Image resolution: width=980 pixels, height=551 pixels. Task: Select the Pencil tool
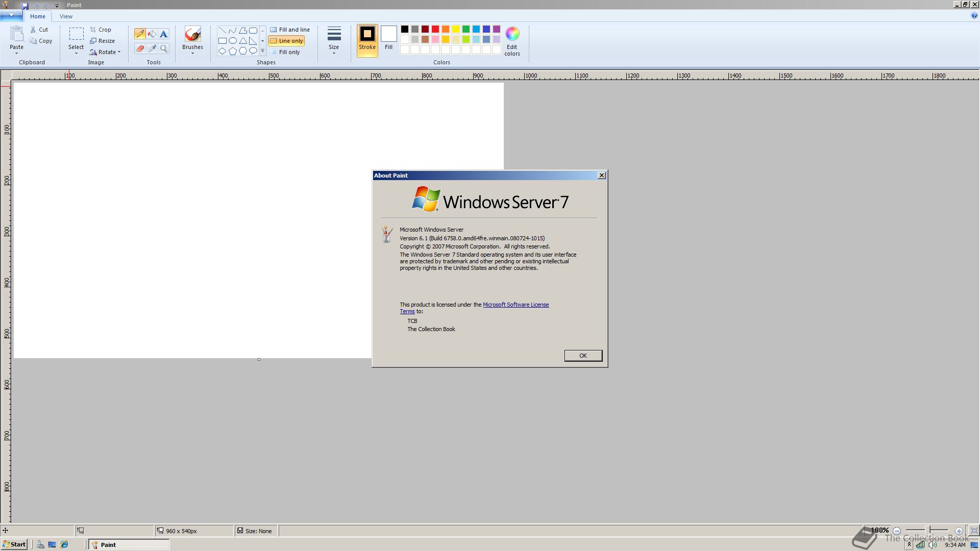(x=140, y=34)
